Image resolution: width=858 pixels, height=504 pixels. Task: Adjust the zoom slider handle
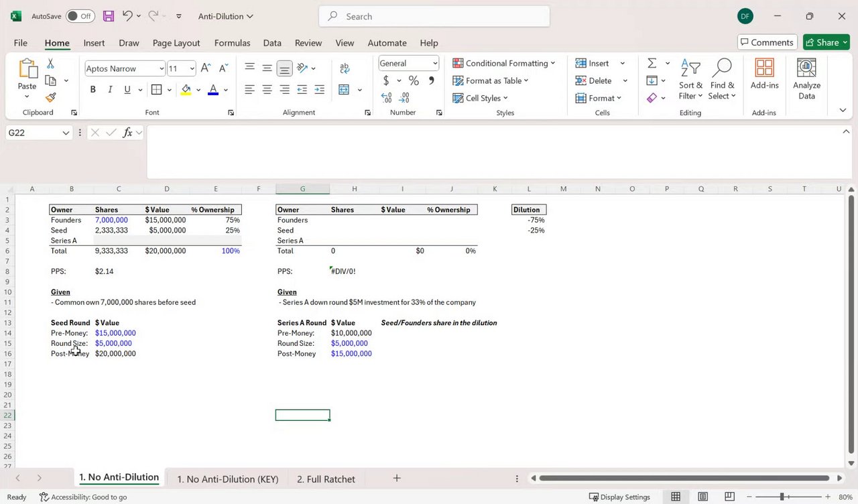point(782,497)
